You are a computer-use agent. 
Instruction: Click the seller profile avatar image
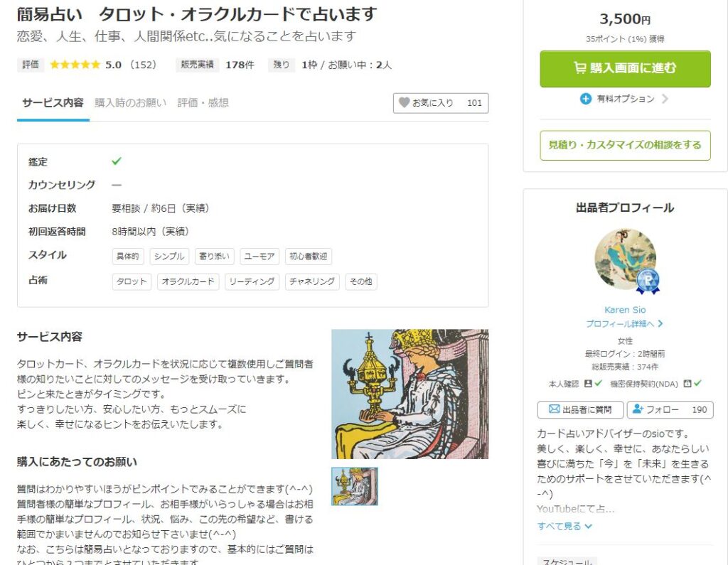[625, 259]
